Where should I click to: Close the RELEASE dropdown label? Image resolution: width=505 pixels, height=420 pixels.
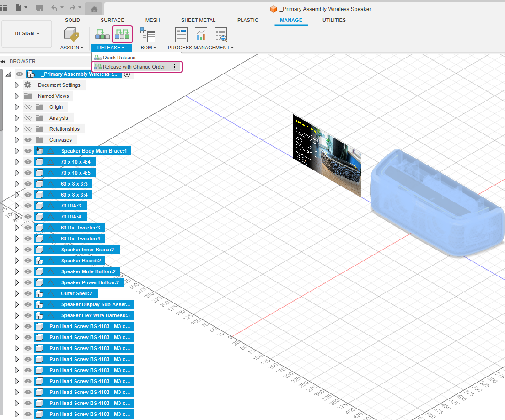tap(112, 48)
